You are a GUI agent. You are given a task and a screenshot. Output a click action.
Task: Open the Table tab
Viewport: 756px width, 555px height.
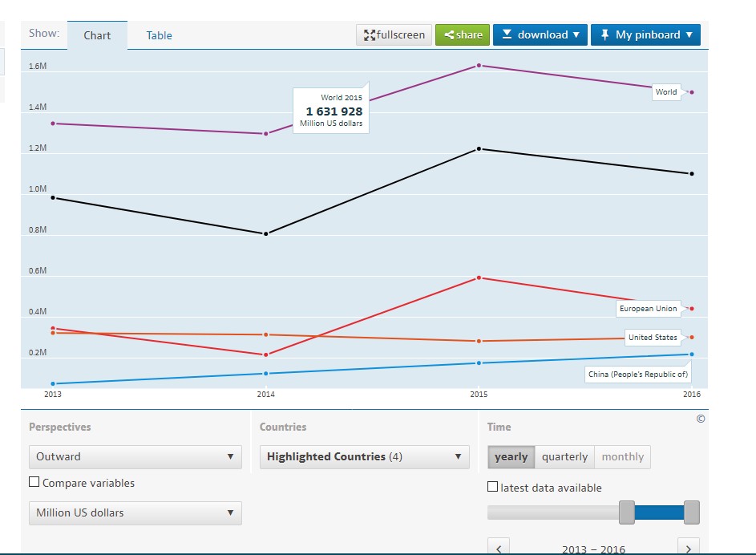159,35
